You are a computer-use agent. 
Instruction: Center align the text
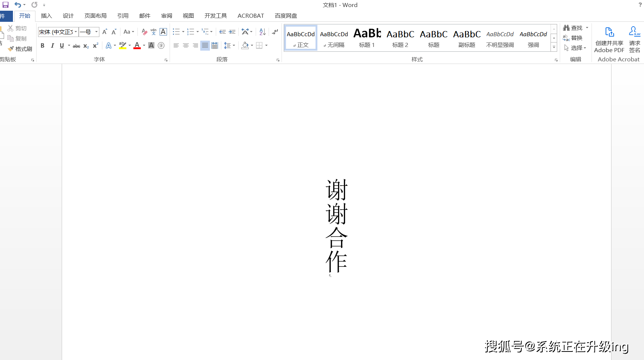tap(186, 45)
